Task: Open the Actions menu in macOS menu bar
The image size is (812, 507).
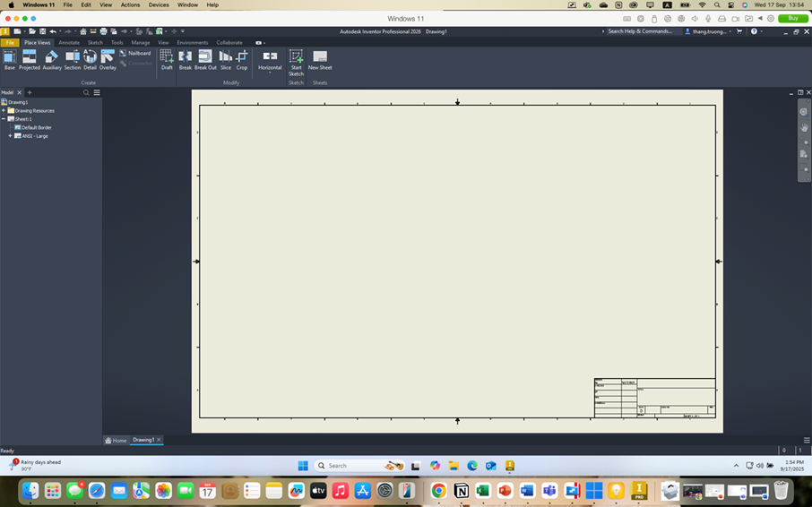Action: point(130,4)
